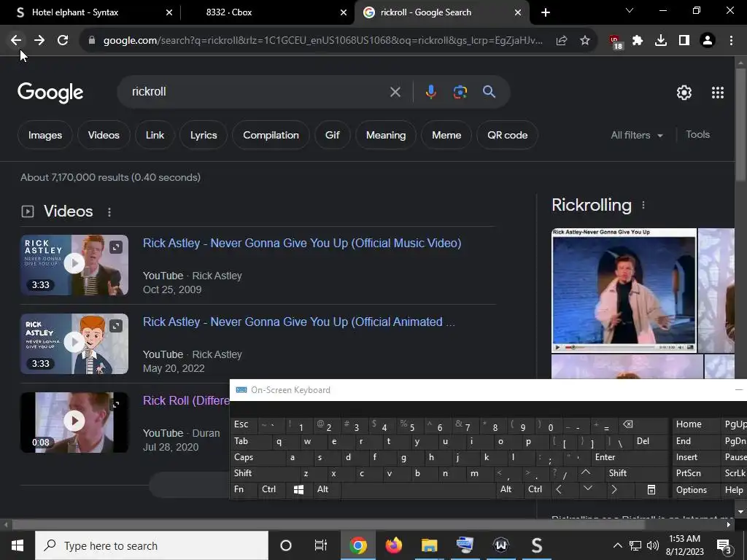
Task: Open the tab search chevron
Action: (x=630, y=10)
